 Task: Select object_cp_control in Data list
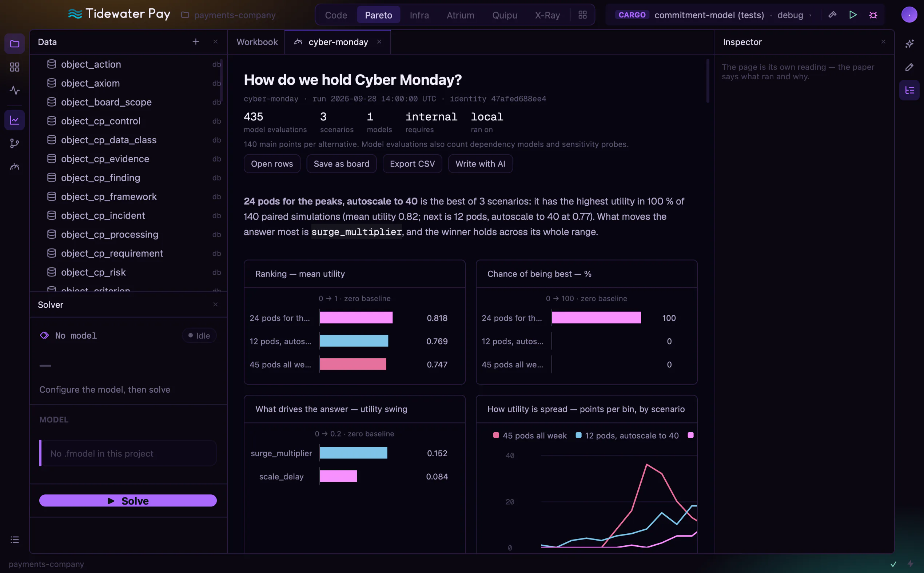pos(128,121)
